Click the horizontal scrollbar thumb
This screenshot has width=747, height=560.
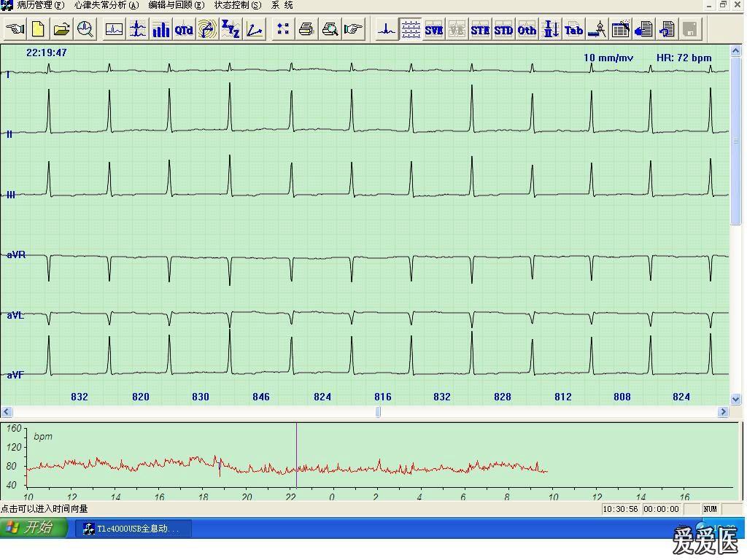coord(378,412)
